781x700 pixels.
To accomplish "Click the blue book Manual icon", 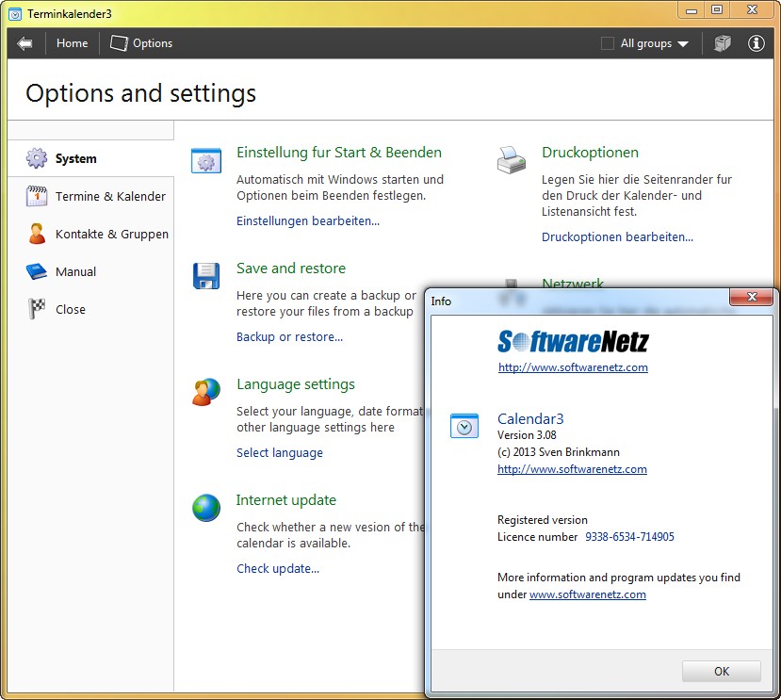I will (x=37, y=271).
